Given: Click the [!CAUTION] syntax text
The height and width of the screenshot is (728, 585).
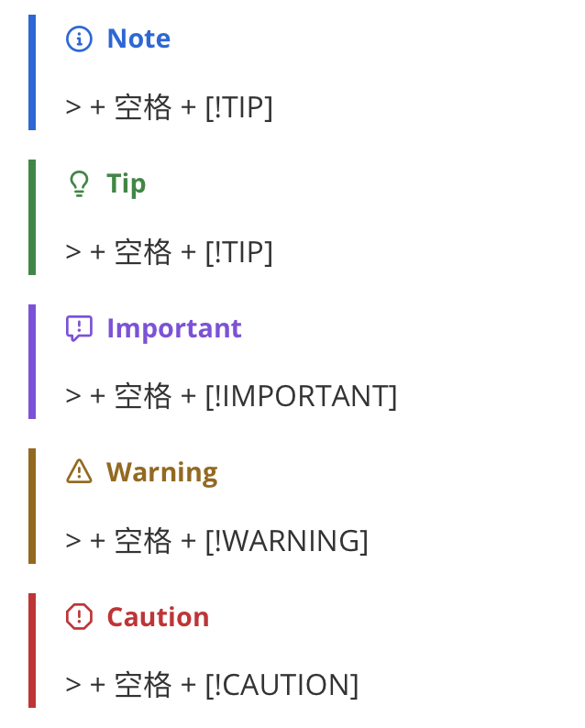Looking at the screenshot, I should [281, 685].
